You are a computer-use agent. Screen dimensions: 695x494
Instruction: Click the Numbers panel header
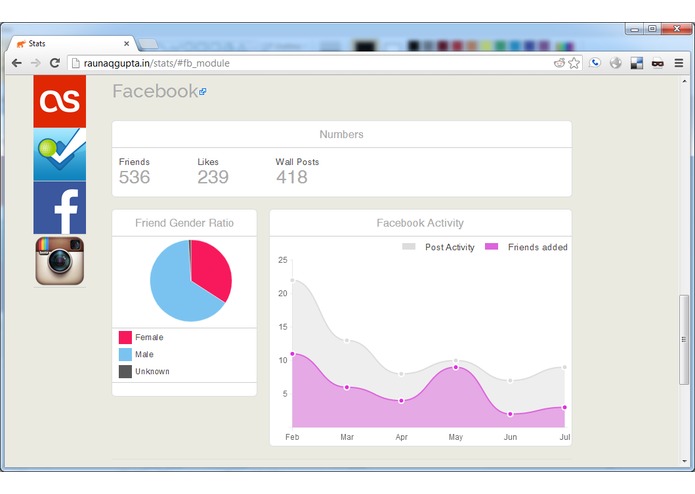point(342,134)
